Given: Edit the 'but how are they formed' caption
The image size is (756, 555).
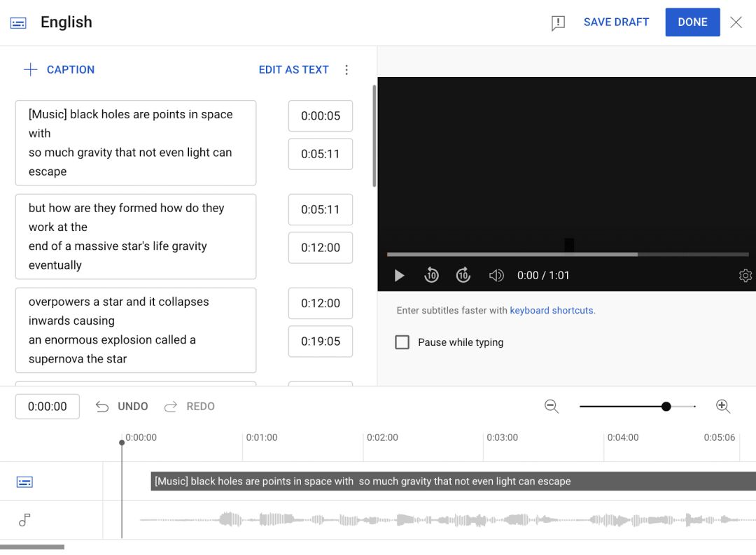Looking at the screenshot, I should pos(136,237).
